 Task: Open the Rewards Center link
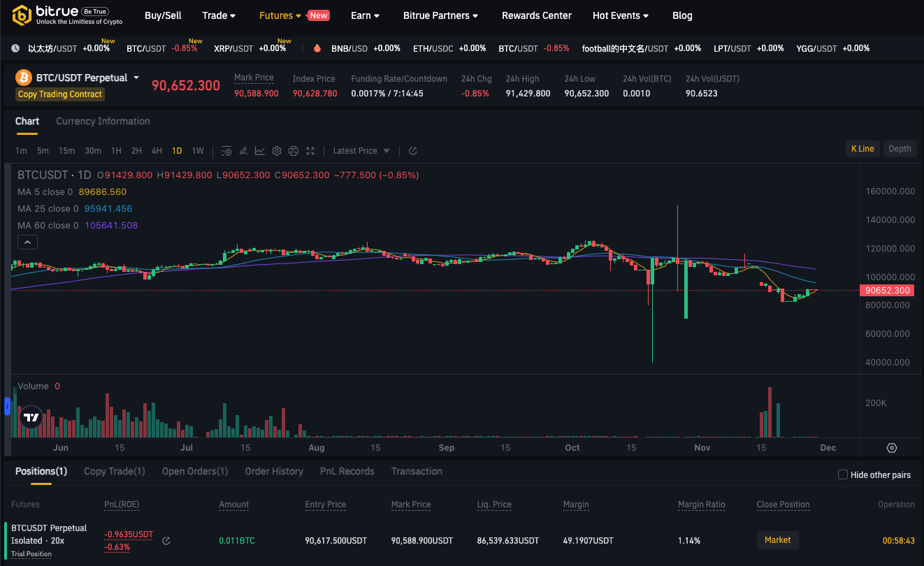537,15
